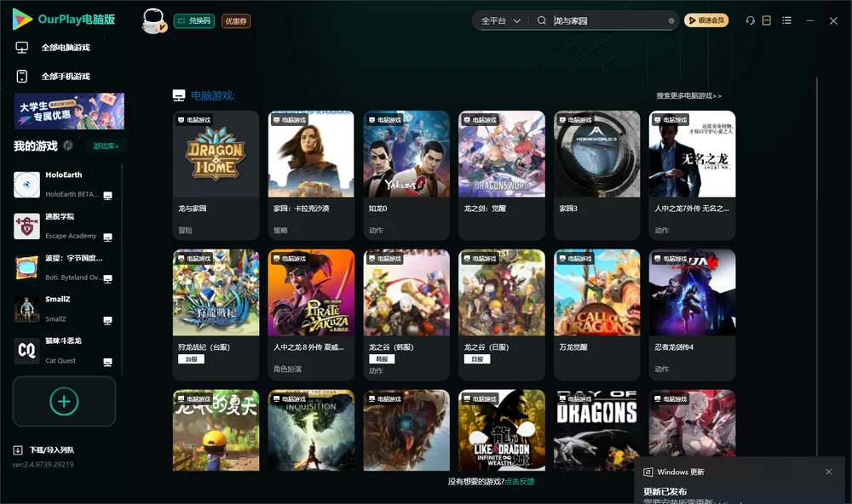Select 逃脱学院 Escape Academy game

click(x=64, y=226)
